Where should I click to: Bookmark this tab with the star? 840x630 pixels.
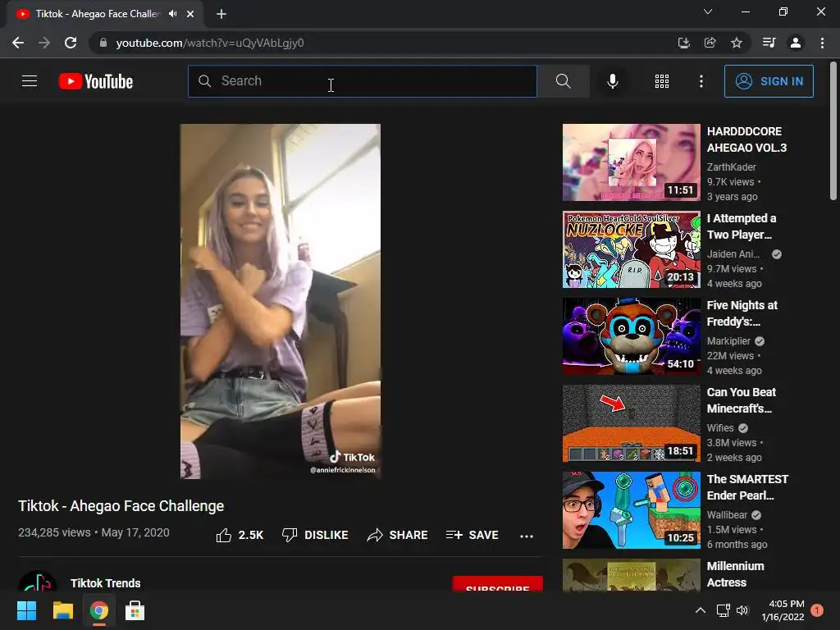tap(737, 43)
